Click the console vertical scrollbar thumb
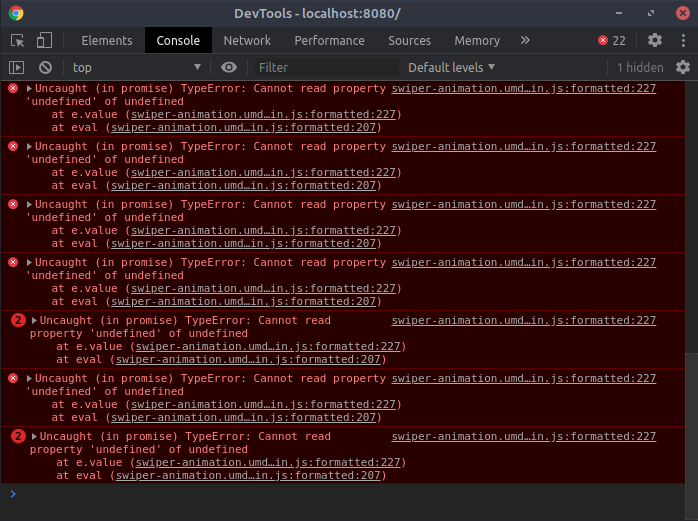This screenshot has height=521, width=698. [x=691, y=435]
